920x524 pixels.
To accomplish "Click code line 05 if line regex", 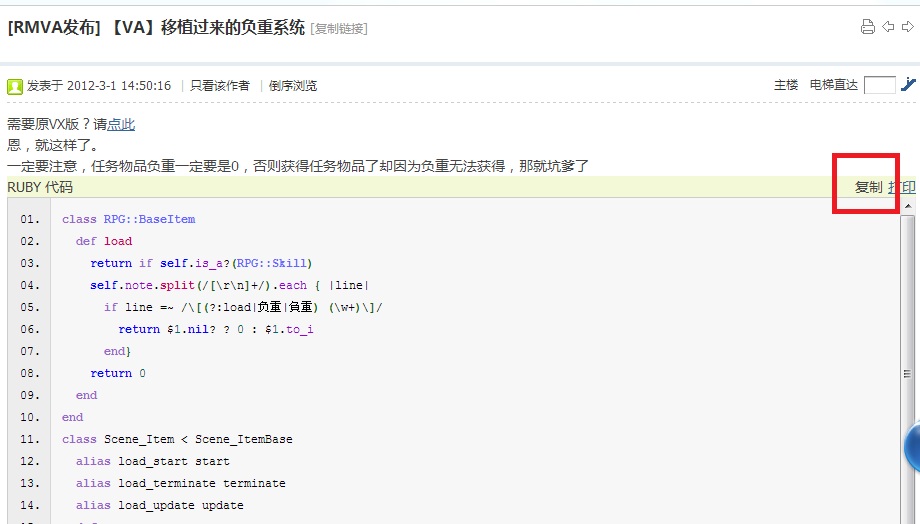I will pyautogui.click(x=243, y=307).
